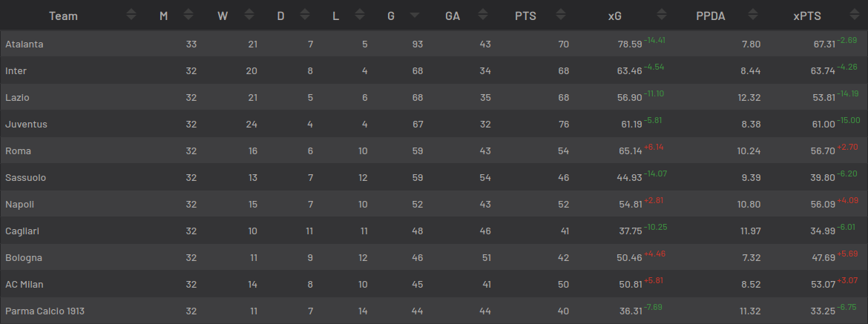Sort by PPDA column arrows
868x324 pixels.
[x=752, y=15]
